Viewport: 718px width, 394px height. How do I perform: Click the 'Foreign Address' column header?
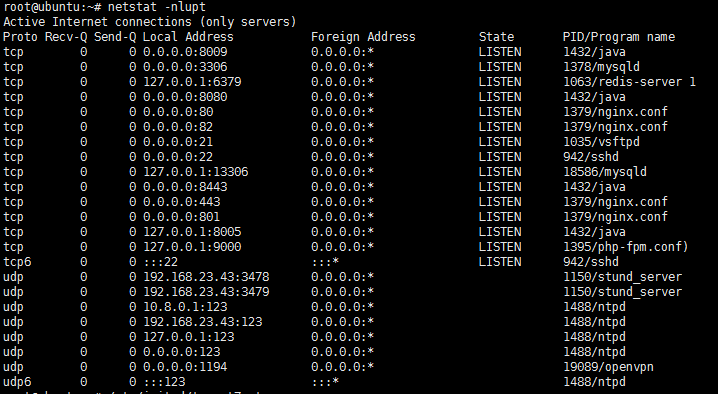(x=363, y=37)
